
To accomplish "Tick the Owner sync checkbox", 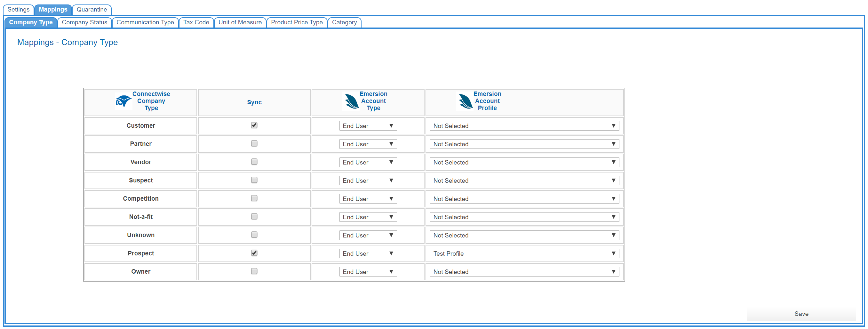I will tap(254, 271).
